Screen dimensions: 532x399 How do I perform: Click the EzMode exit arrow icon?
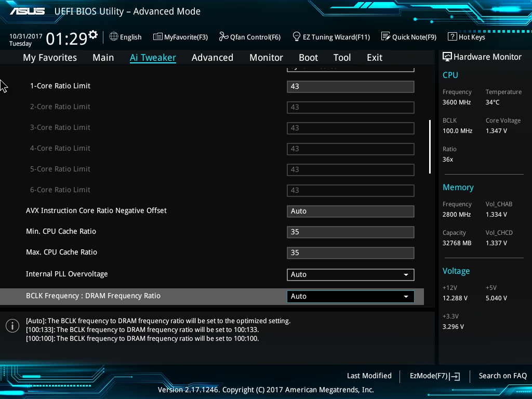coord(455,376)
